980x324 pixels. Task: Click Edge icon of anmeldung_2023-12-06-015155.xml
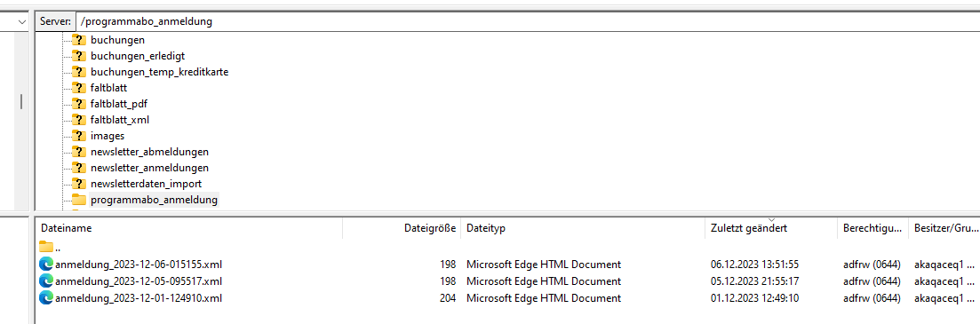[46, 264]
